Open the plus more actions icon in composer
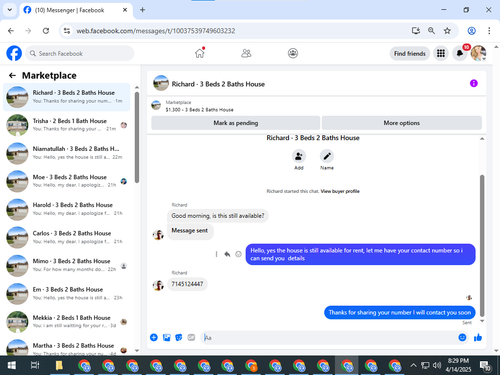The width and height of the screenshot is (500, 375). point(154,337)
